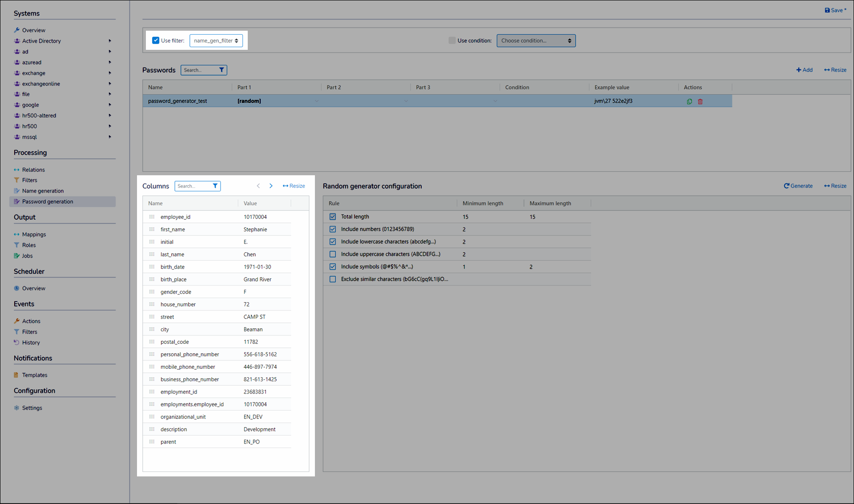Image resolution: width=854 pixels, height=504 pixels.
Task: Open the name_gen_filter dropdown
Action: coord(216,40)
